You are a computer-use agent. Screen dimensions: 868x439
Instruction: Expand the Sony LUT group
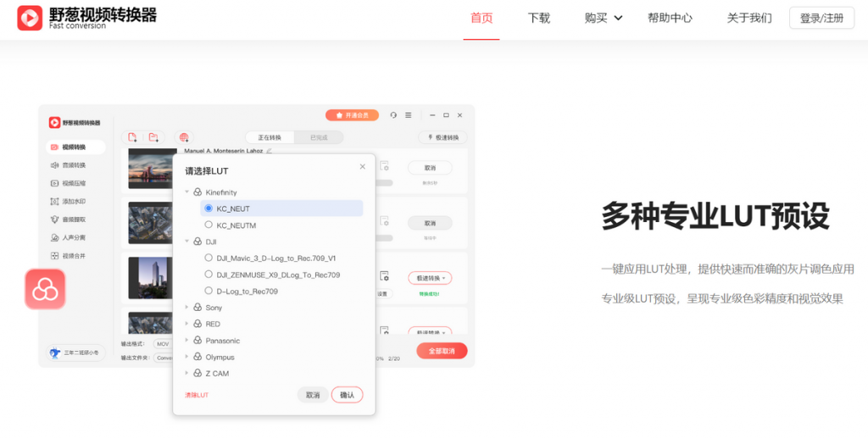click(x=187, y=308)
